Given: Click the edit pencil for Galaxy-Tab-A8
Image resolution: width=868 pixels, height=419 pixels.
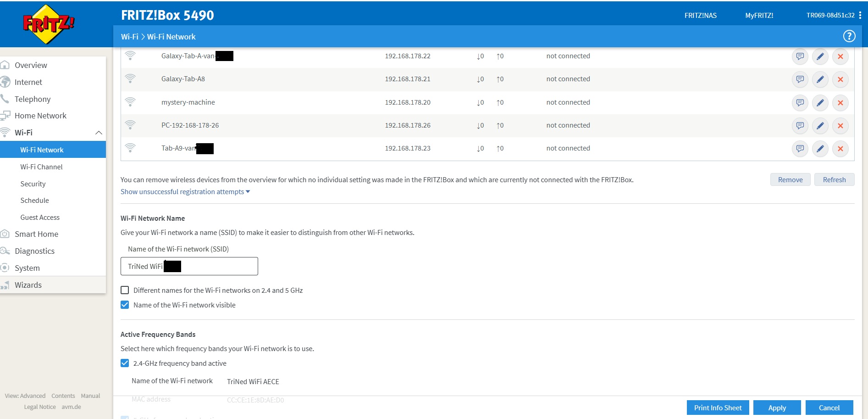Looking at the screenshot, I should (820, 79).
